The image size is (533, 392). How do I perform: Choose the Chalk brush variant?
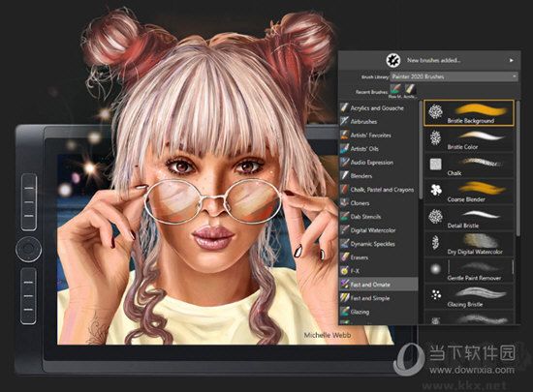(x=469, y=166)
